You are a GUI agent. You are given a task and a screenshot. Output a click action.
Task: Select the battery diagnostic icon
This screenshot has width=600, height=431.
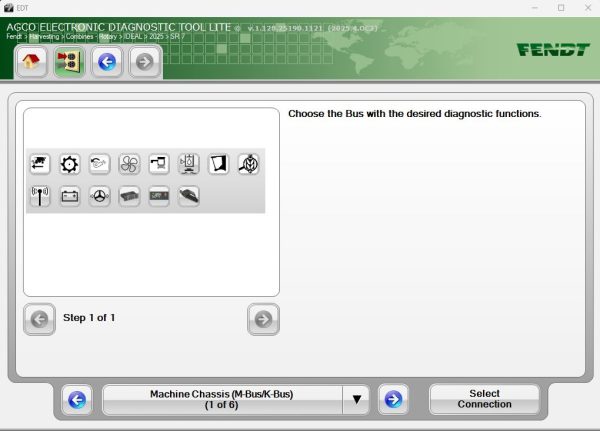pos(70,196)
